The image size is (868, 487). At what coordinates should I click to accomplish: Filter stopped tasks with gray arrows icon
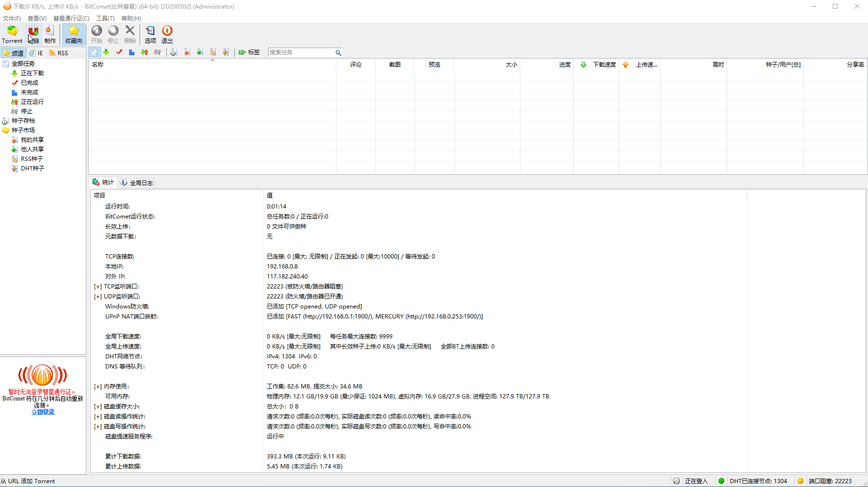click(157, 52)
